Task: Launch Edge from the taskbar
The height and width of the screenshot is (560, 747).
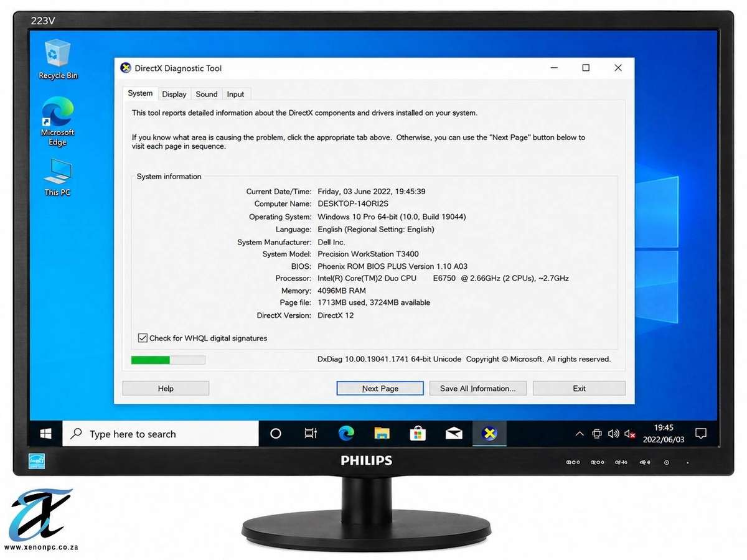Action: point(346,434)
